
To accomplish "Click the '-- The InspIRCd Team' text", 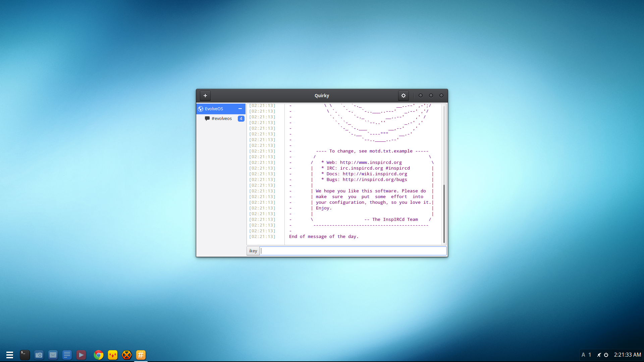I will tap(391, 220).
